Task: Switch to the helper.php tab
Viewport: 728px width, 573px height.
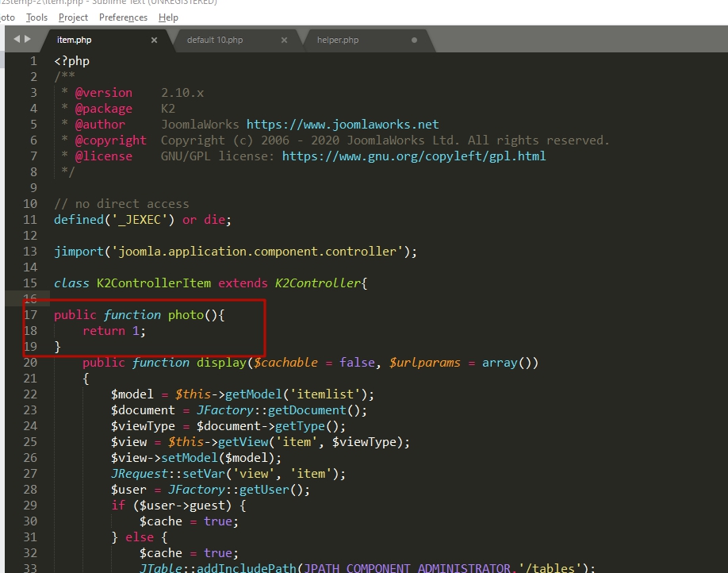Action: pos(338,40)
